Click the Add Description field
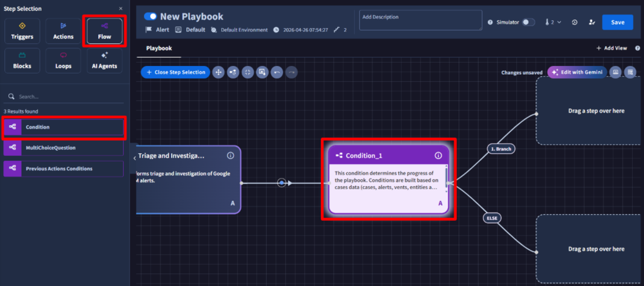This screenshot has width=644, height=286. coord(421,20)
